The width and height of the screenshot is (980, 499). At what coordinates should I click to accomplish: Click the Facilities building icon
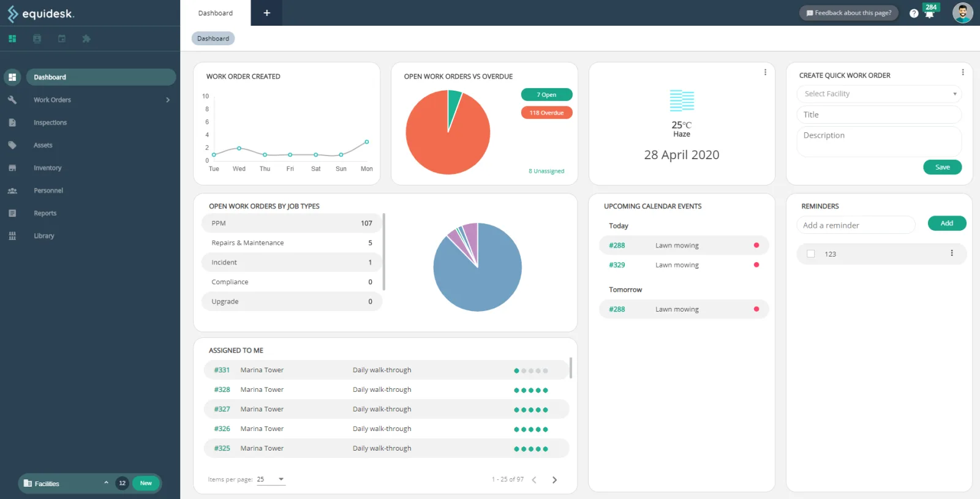point(28,483)
